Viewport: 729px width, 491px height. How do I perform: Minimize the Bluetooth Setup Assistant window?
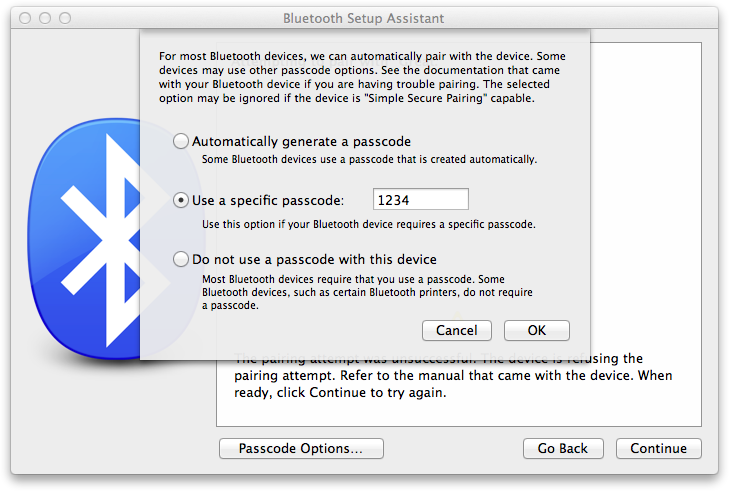click(45, 18)
